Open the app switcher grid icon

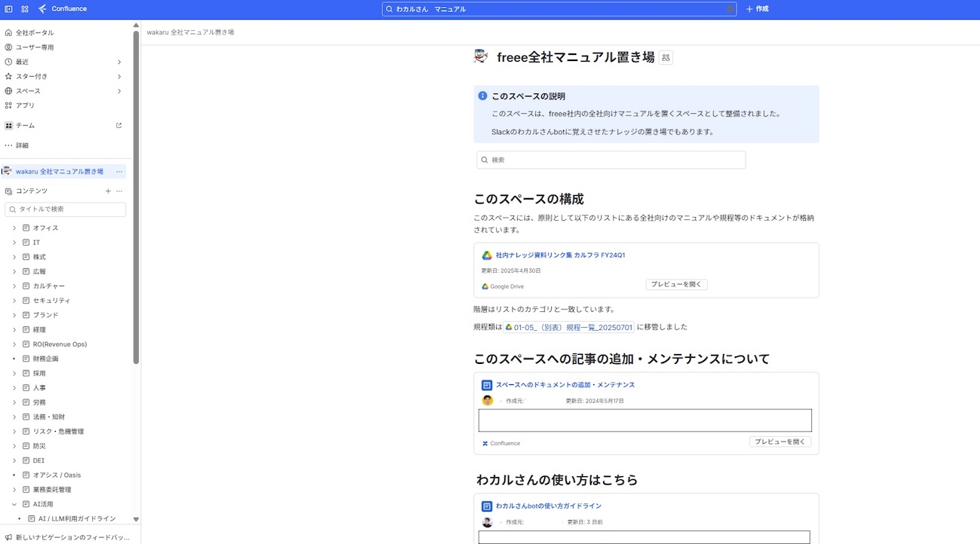25,9
